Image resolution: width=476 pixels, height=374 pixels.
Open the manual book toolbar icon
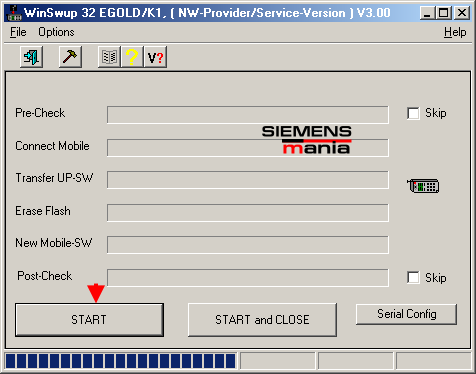coord(109,57)
